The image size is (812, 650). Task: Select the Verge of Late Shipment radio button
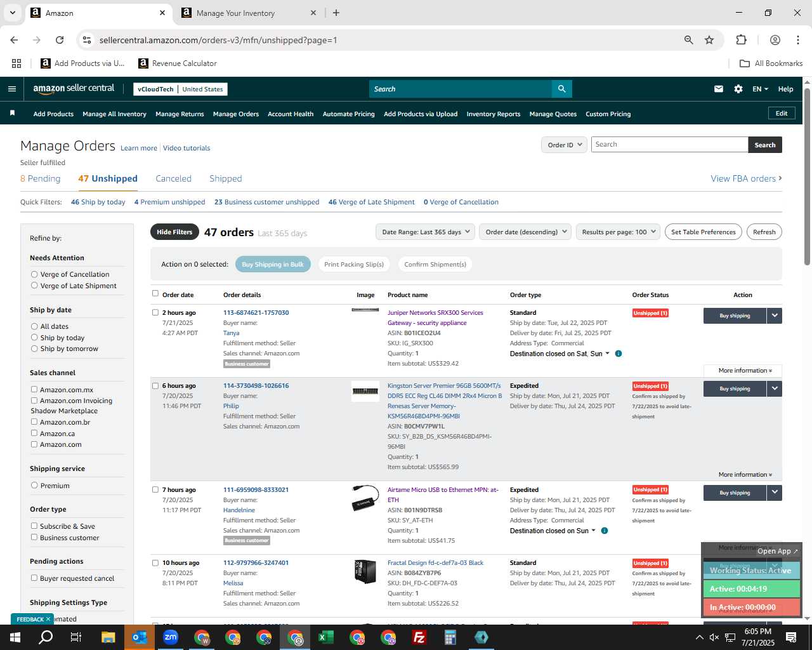[34, 286]
